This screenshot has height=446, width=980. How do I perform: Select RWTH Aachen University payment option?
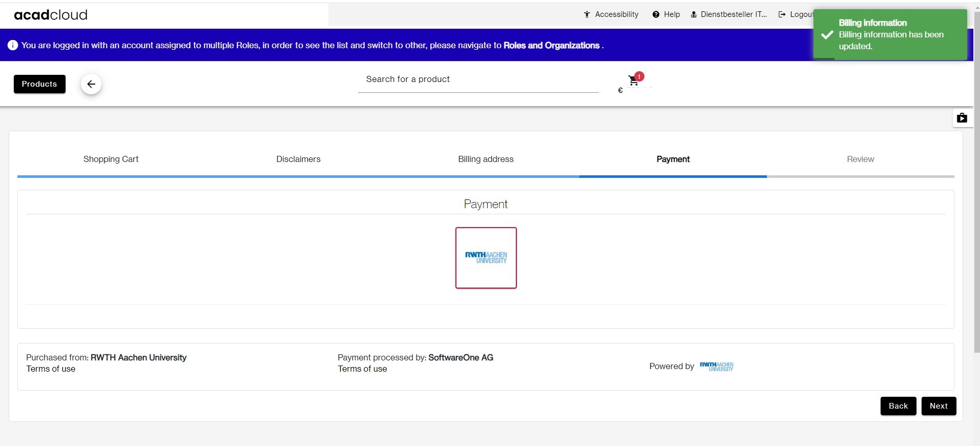(x=486, y=258)
